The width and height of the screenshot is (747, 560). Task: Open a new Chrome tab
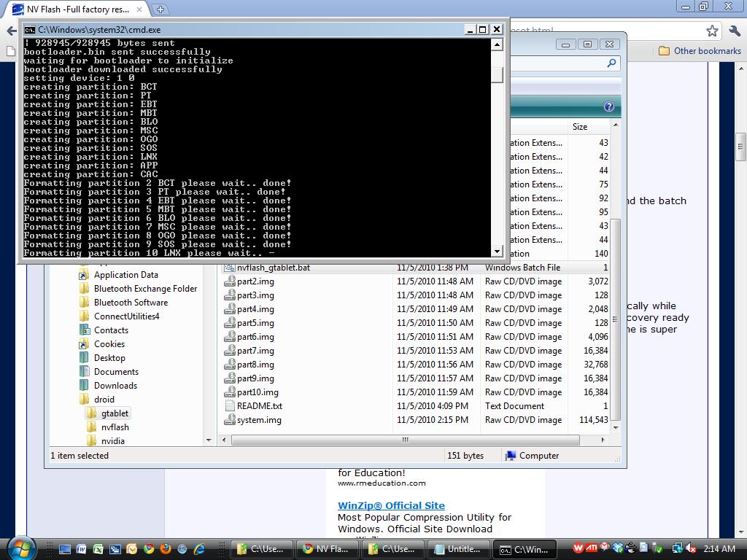click(160, 9)
